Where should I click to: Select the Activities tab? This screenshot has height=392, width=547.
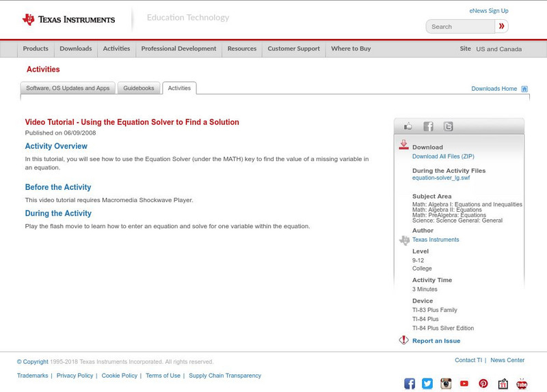pos(179,88)
